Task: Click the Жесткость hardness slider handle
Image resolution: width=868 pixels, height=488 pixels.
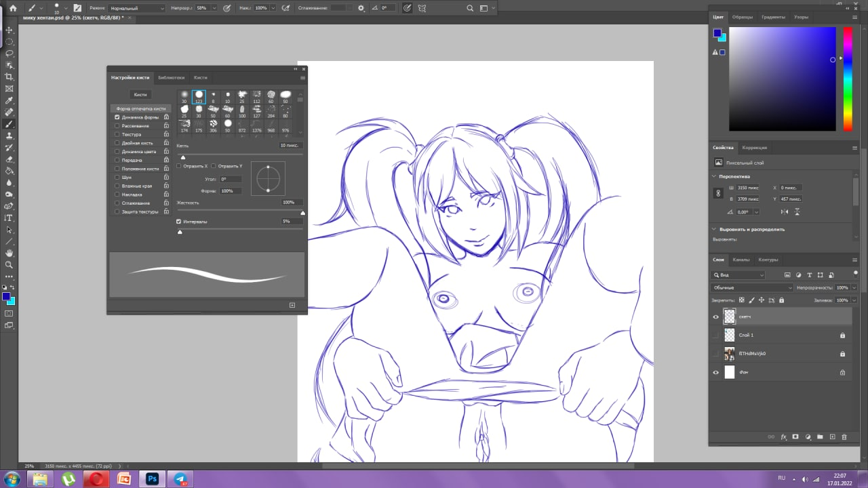Action: point(302,213)
